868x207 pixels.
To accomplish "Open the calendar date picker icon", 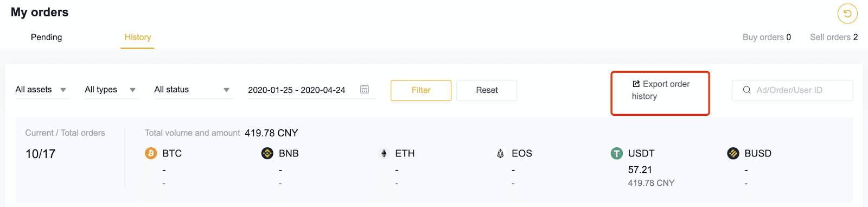I will point(365,89).
